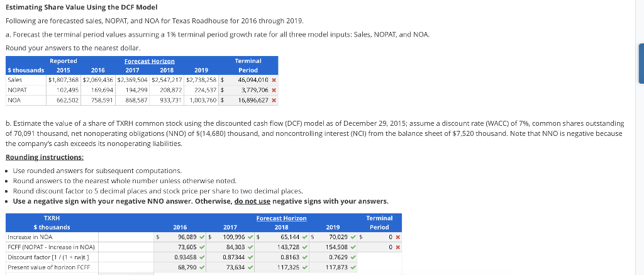
Task: Click the green check beside 143,728
Action: click(306, 247)
